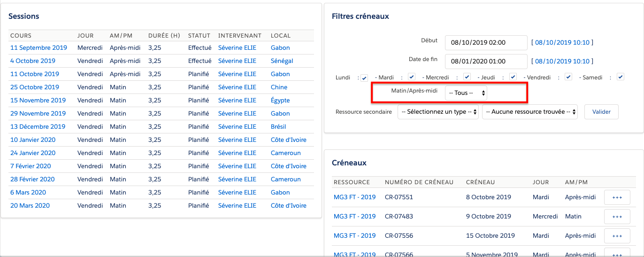Open the 25 Octobre 2019 session

pyautogui.click(x=33, y=87)
